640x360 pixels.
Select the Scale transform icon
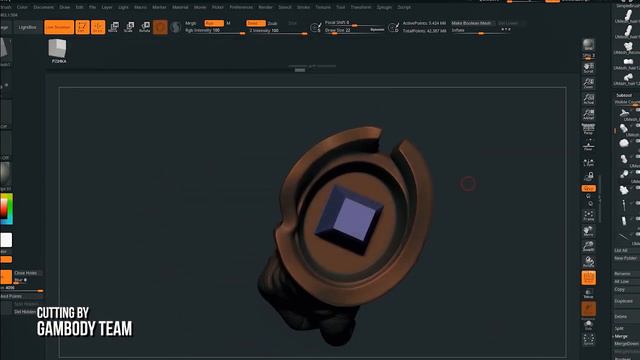tap(129, 27)
